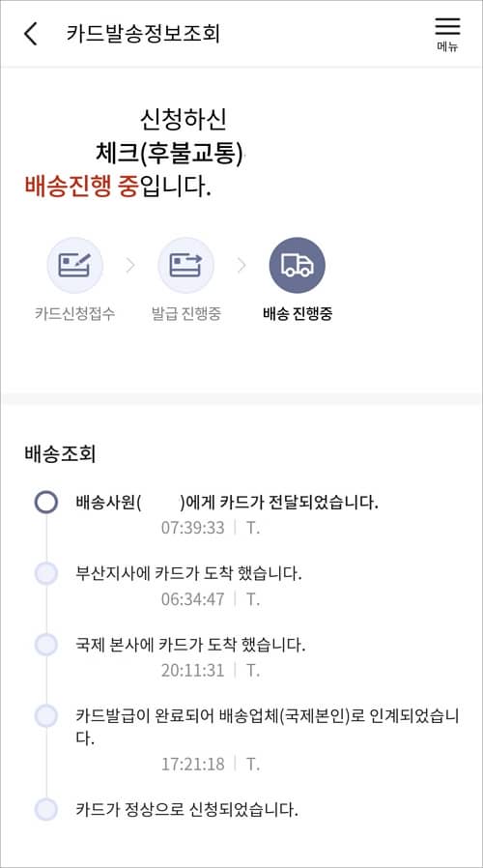The image size is (483, 868).
Task: Select the timeline dot for 부산지사 arrival
Action: pos(46,573)
